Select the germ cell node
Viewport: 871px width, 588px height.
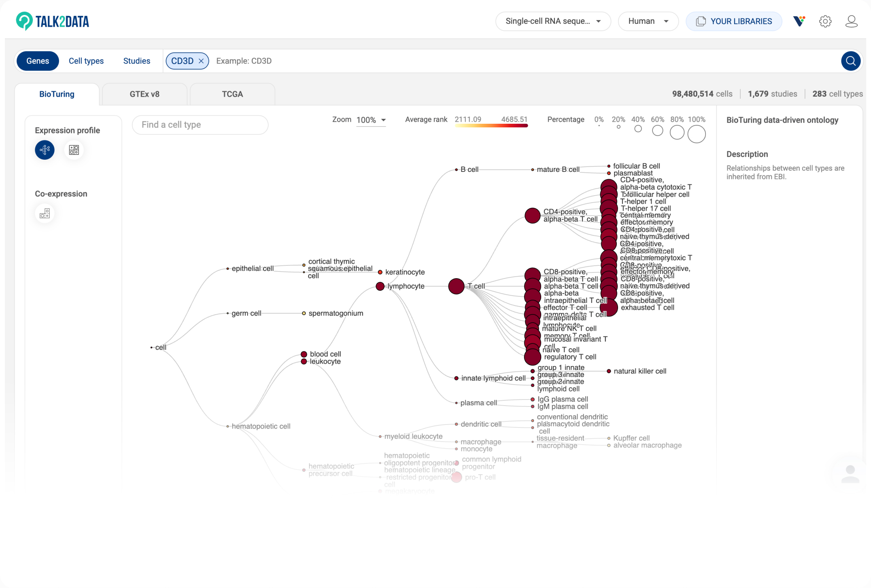227,313
